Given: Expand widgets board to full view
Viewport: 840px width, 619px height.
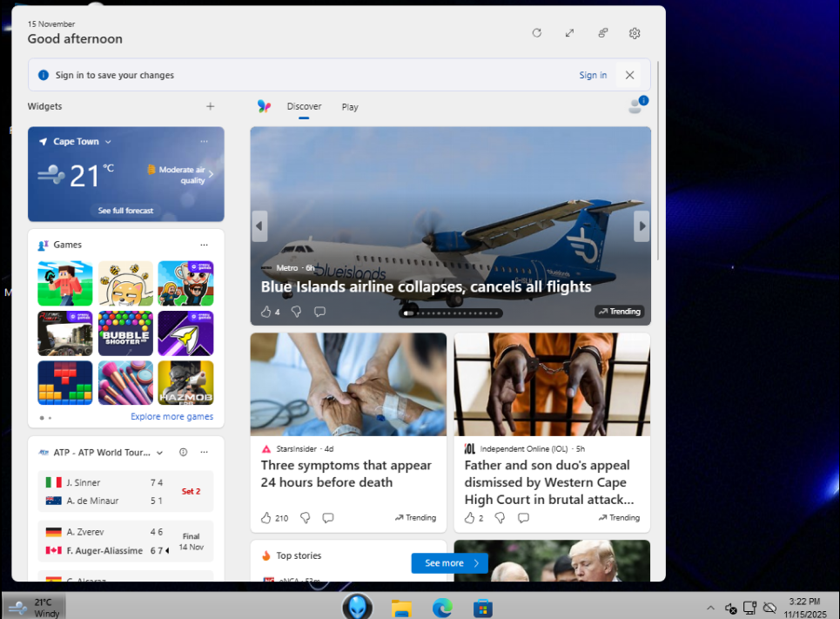Looking at the screenshot, I should pyautogui.click(x=569, y=33).
